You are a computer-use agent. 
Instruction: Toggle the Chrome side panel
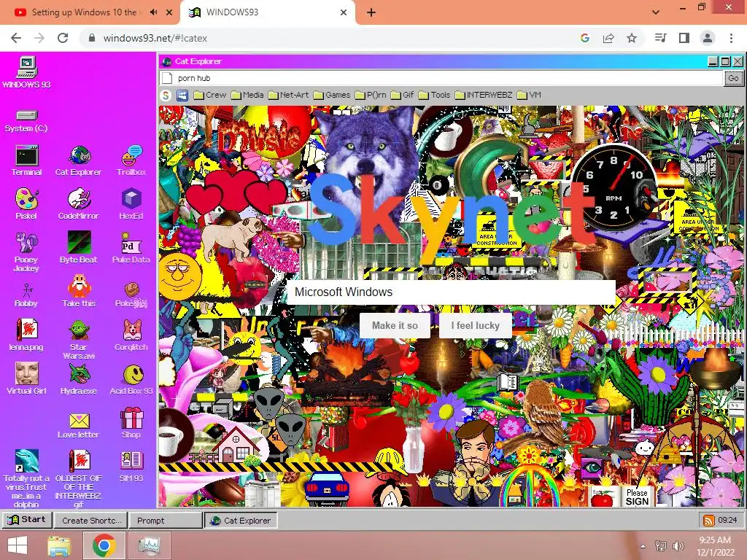click(684, 38)
